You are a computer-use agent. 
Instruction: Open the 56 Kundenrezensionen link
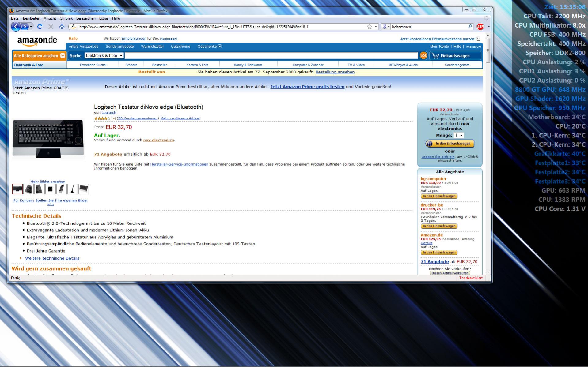[x=138, y=118]
